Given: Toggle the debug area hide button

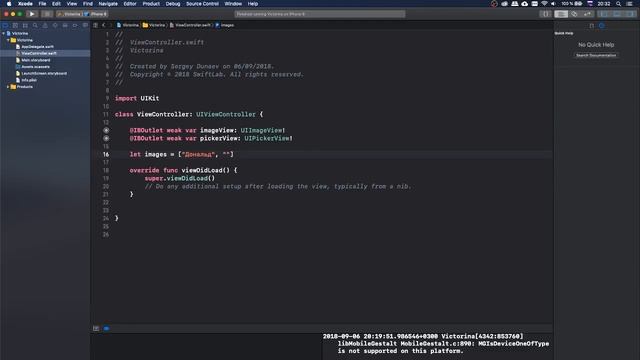Looking at the screenshot, I should click(x=96, y=328).
